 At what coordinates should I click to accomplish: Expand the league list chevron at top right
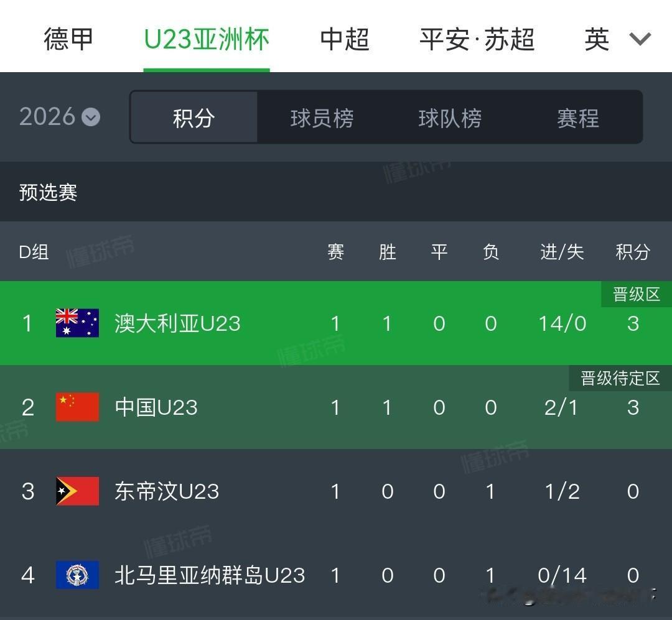pyautogui.click(x=640, y=39)
